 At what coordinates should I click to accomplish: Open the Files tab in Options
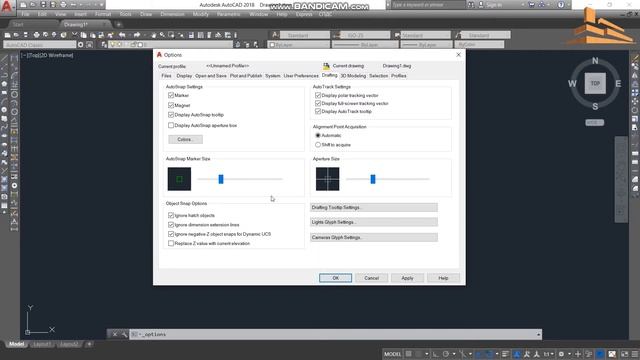tap(167, 76)
